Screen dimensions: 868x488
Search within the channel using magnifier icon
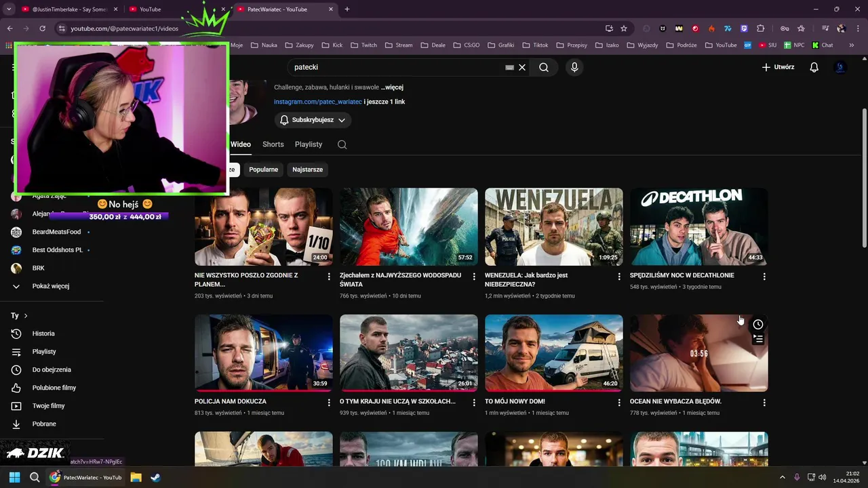tap(342, 144)
